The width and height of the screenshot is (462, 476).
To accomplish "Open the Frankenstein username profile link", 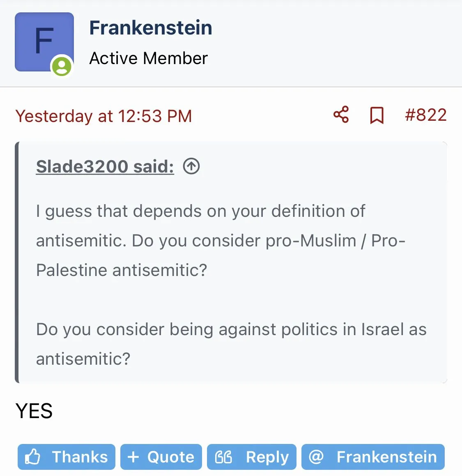I will pyautogui.click(x=150, y=28).
